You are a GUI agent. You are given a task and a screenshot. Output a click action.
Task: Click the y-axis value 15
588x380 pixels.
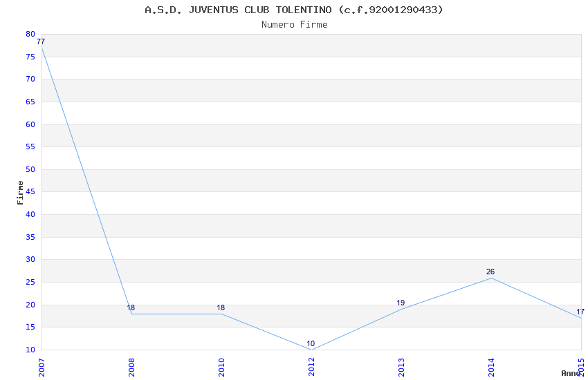(30, 327)
